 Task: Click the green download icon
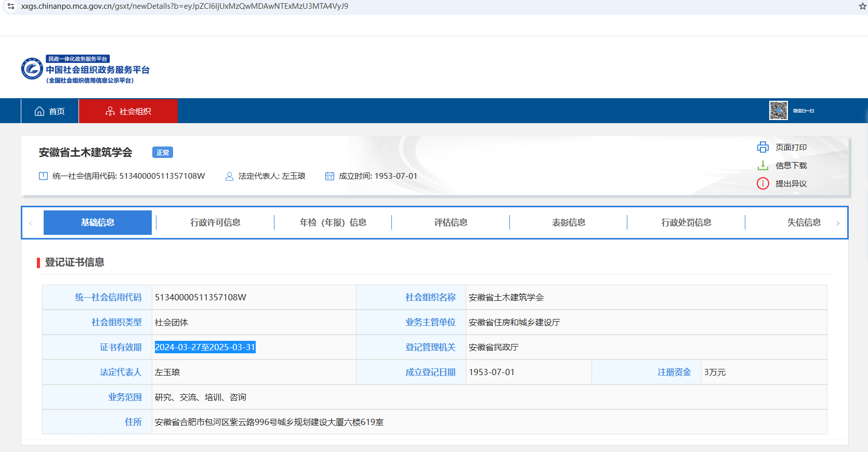762,166
